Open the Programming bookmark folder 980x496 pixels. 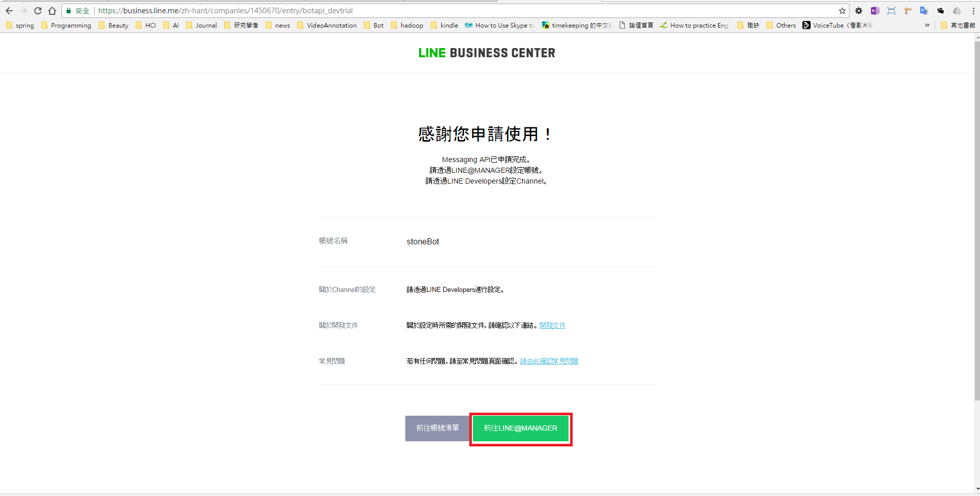pos(66,25)
